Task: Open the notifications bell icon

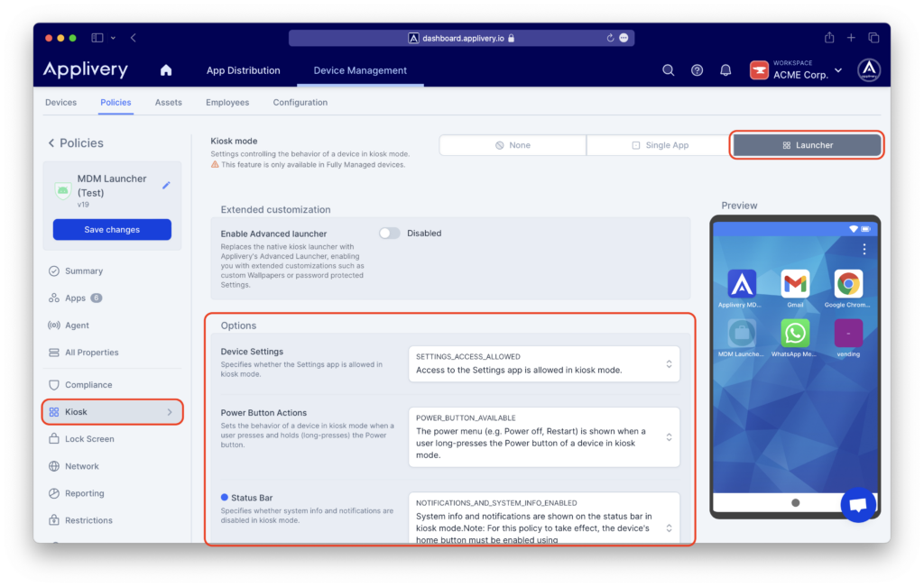Action: [x=725, y=70]
